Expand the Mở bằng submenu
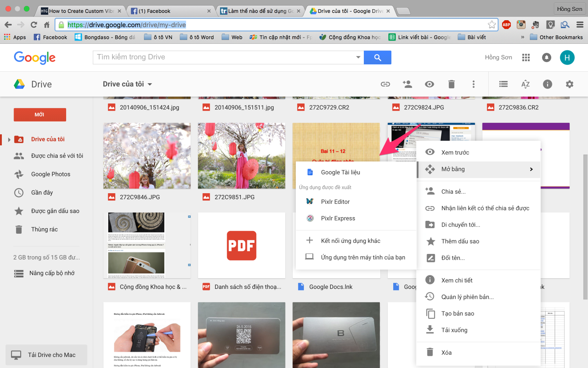 tap(478, 169)
